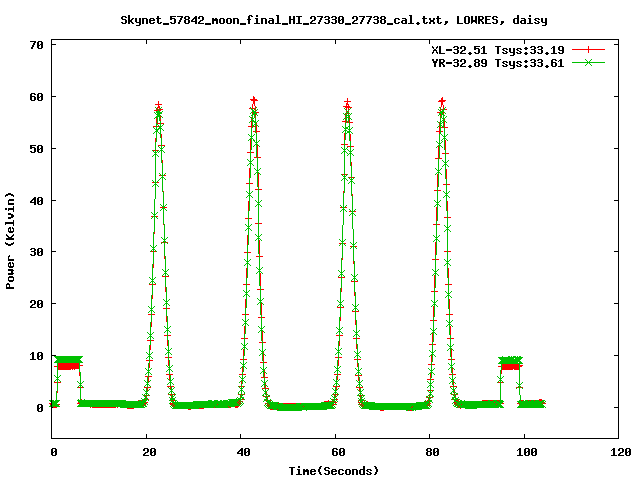
Task: Click the Time(Seconds) x-axis label
Action: (334, 471)
